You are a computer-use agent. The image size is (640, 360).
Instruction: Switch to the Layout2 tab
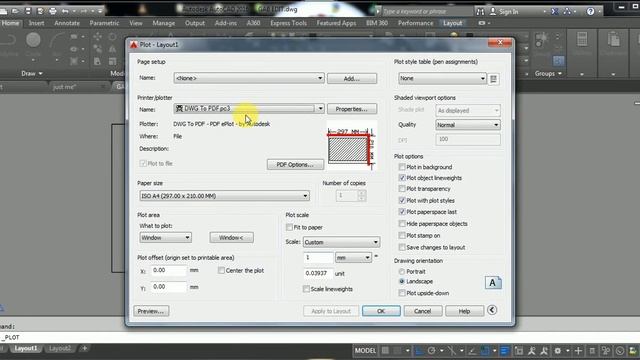click(x=60, y=348)
